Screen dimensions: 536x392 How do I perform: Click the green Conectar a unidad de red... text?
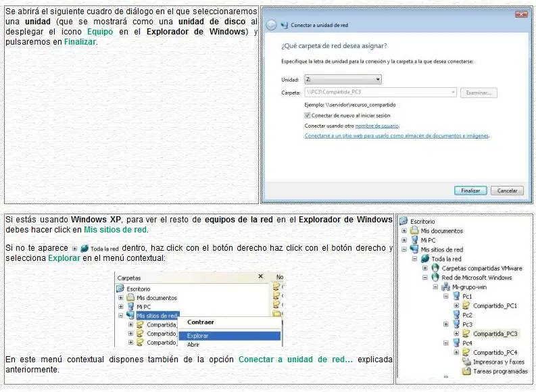[x=295, y=360]
